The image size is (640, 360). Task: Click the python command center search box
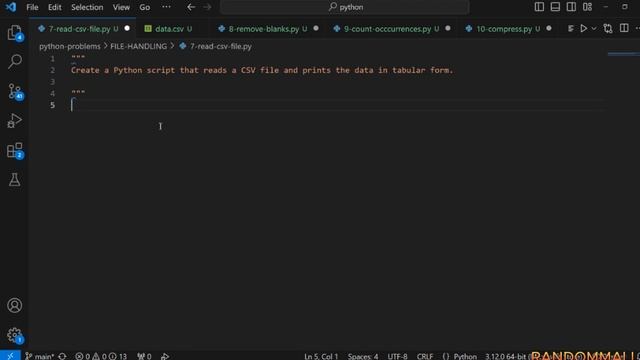pyautogui.click(x=345, y=7)
